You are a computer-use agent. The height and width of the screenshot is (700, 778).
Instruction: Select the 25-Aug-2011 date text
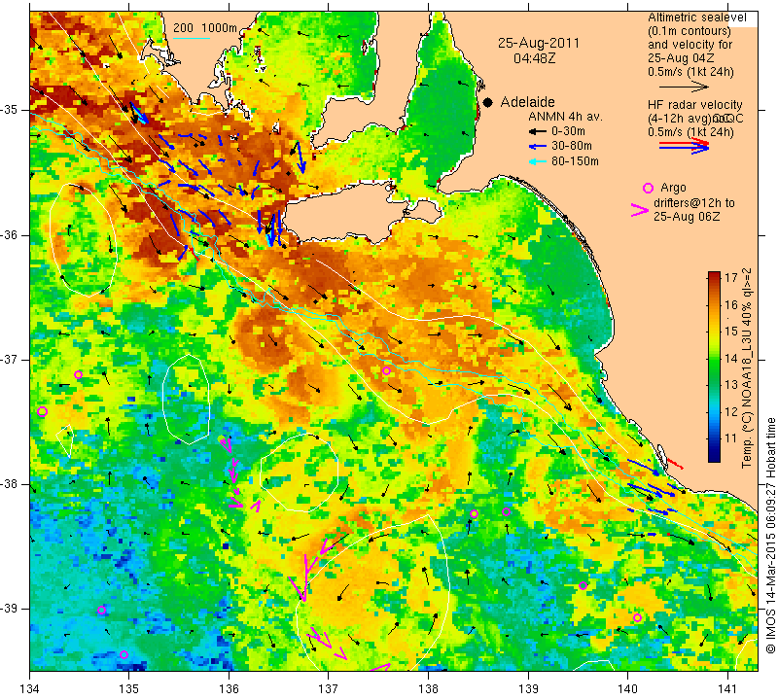539,43
